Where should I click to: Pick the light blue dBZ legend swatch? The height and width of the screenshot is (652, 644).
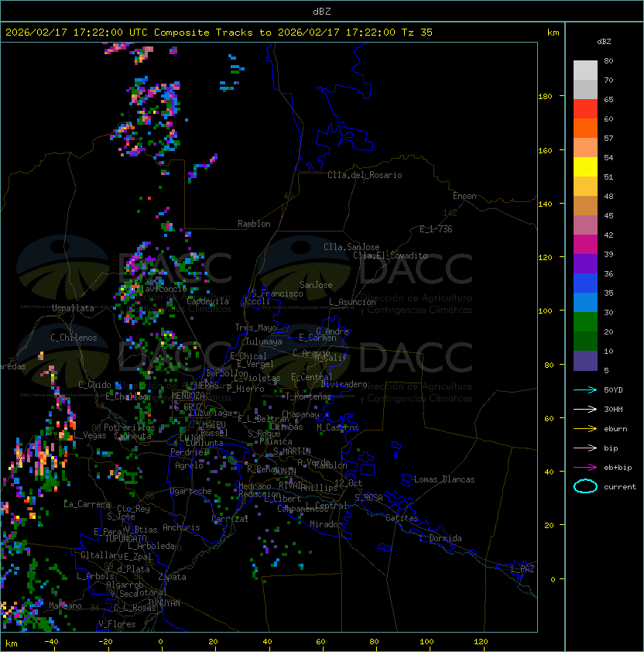point(585,302)
